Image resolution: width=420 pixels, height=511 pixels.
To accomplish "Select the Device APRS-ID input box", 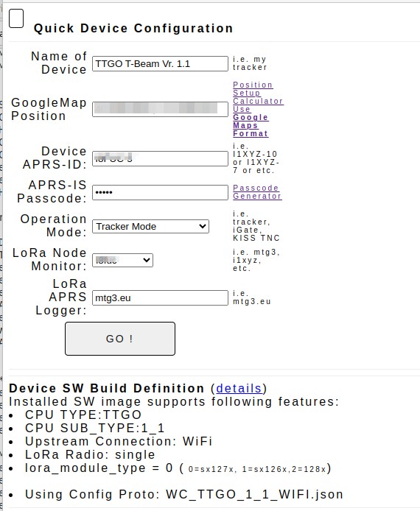I will point(160,158).
